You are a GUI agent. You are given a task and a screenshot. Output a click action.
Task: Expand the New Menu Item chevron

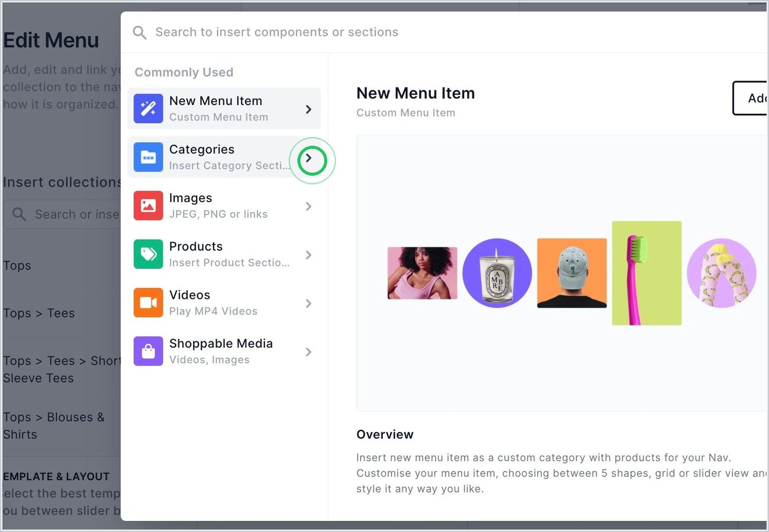pyautogui.click(x=309, y=109)
